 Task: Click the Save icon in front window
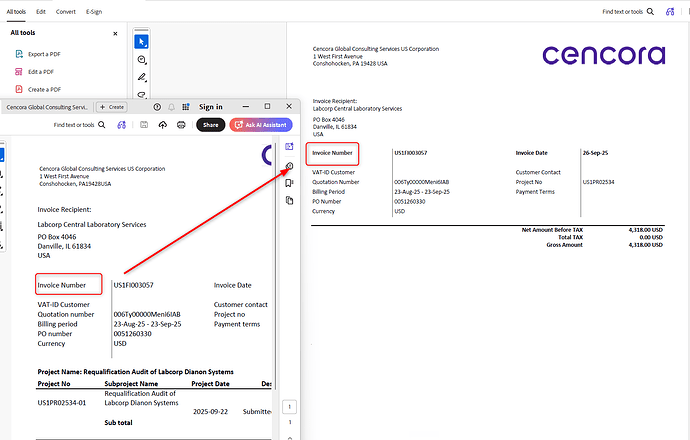[x=144, y=125]
